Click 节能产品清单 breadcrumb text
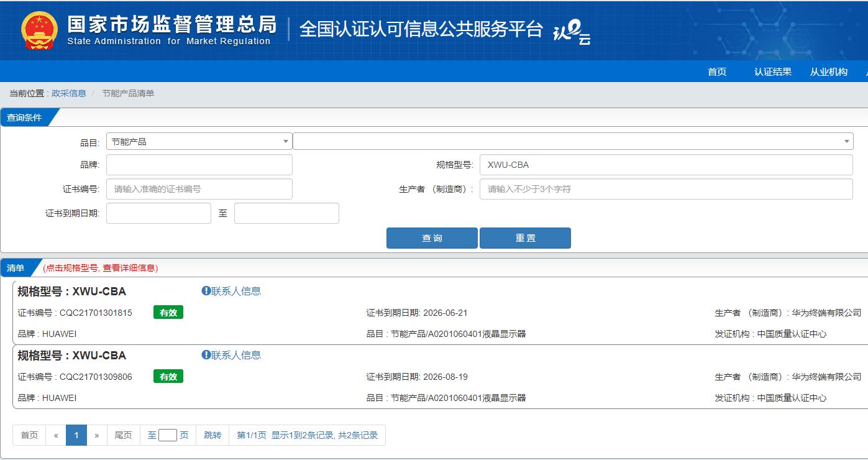Image resolution: width=868 pixels, height=460 pixels. (128, 93)
